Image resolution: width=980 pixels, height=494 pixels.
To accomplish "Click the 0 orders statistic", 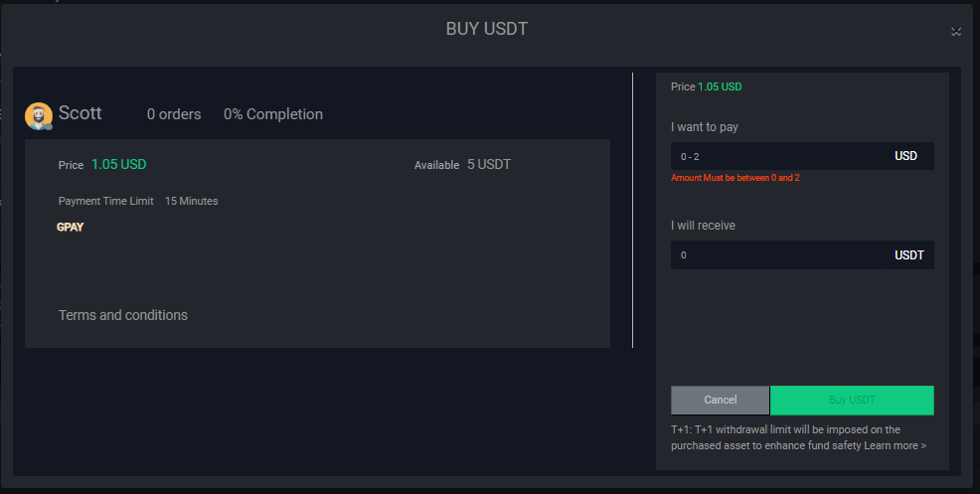I will [174, 114].
